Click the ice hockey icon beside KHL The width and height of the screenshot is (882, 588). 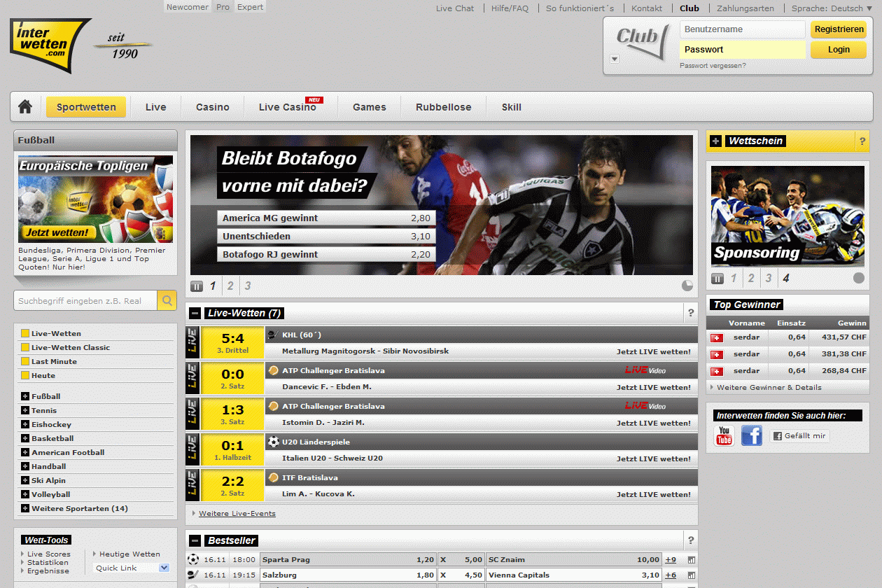point(273,335)
